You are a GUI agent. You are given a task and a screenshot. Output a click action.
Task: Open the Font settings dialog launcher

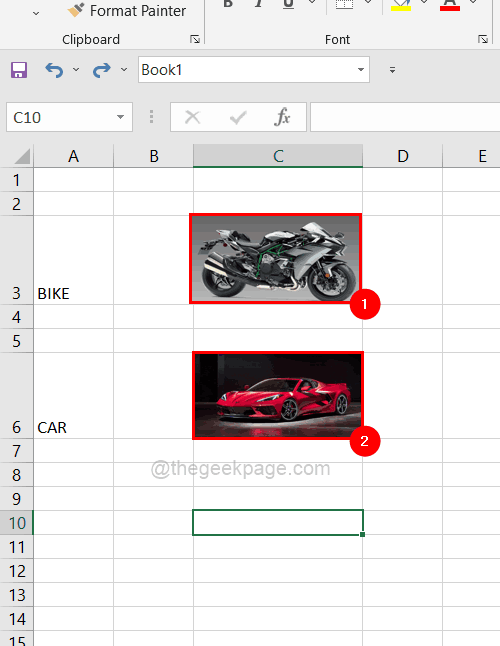point(483,39)
